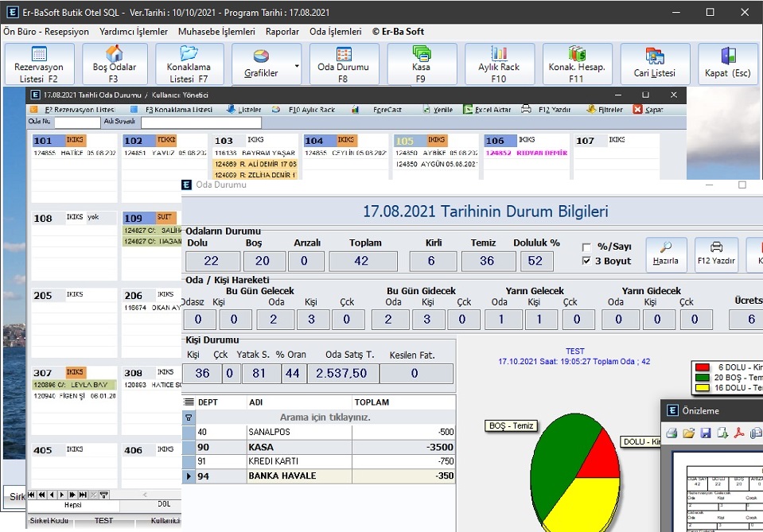Open Konak. Hesap. F11 toolbar button
763x532 pixels.
(577, 64)
